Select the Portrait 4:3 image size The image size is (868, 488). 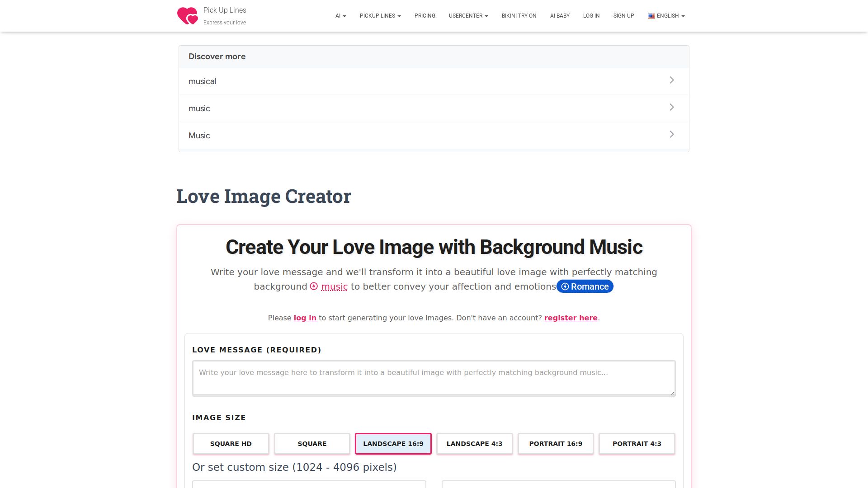(x=637, y=444)
